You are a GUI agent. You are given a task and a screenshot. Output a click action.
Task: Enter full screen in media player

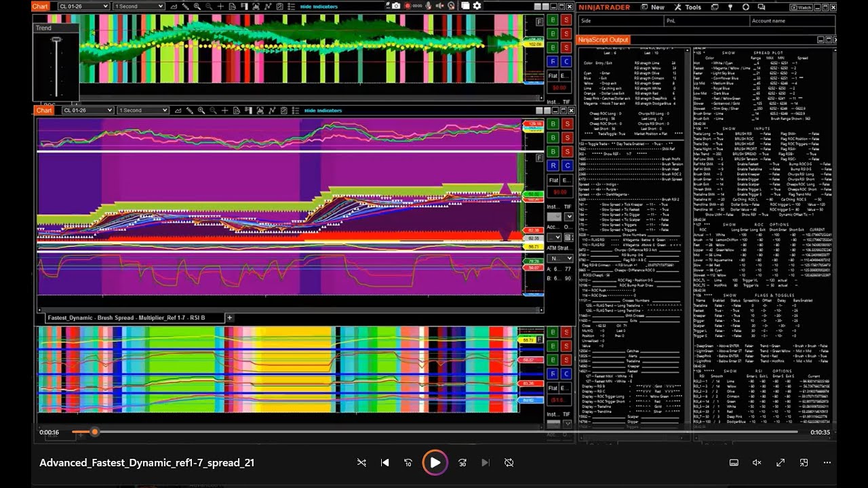[x=781, y=462]
